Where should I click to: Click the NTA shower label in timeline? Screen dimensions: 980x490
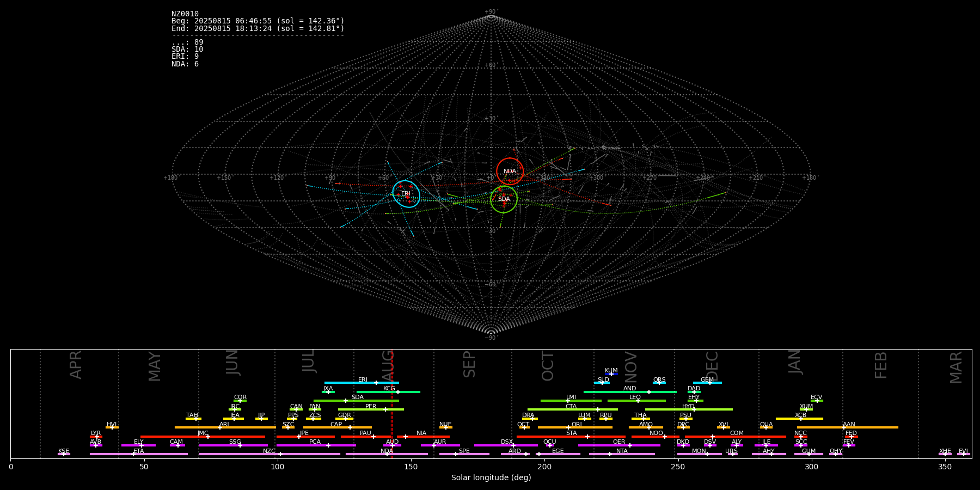tap(622, 451)
